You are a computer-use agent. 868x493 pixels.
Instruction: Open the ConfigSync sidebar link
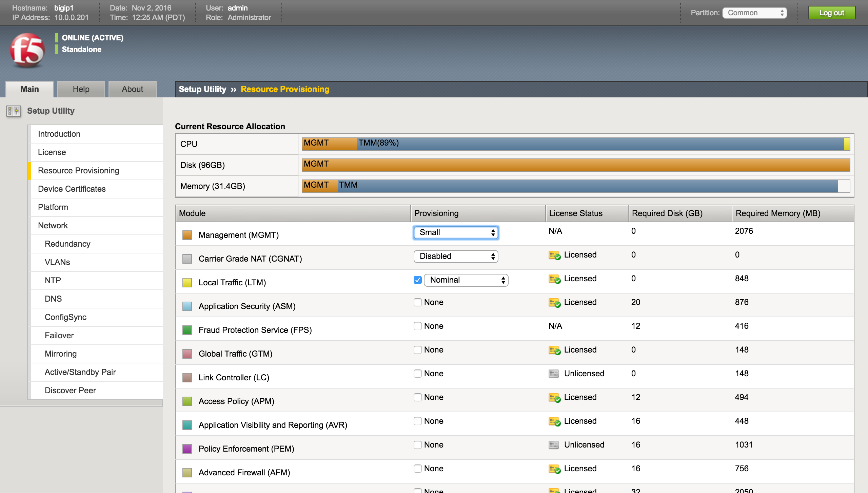click(x=97, y=317)
